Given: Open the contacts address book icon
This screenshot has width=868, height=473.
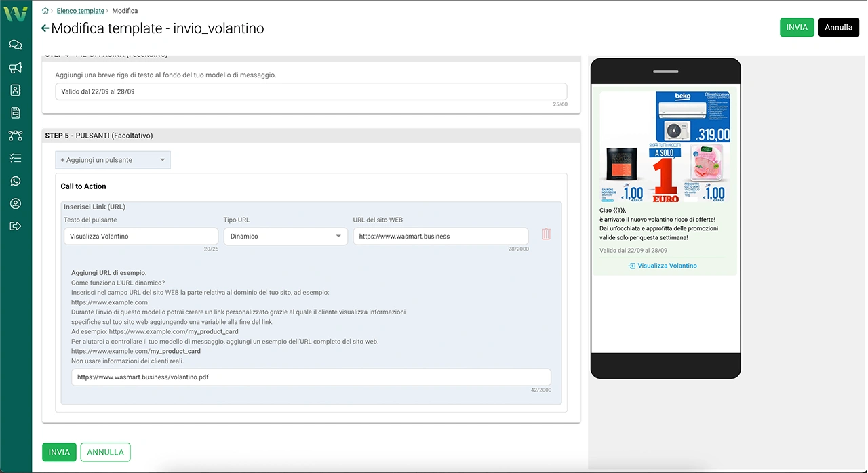Looking at the screenshot, I should tap(16, 90).
